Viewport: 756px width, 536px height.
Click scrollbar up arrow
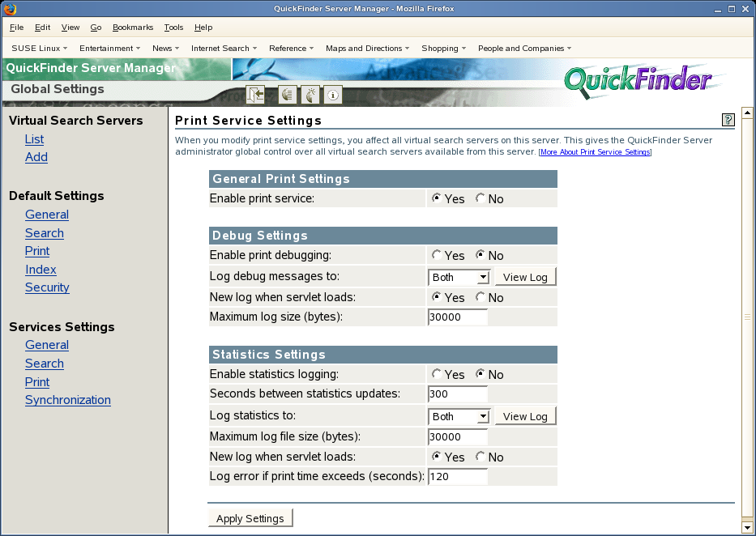pyautogui.click(x=747, y=113)
